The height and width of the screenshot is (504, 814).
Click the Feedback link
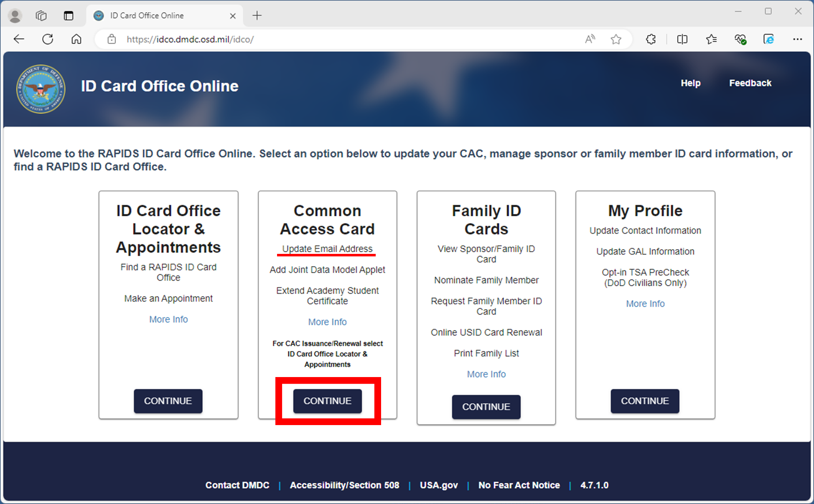click(x=750, y=83)
